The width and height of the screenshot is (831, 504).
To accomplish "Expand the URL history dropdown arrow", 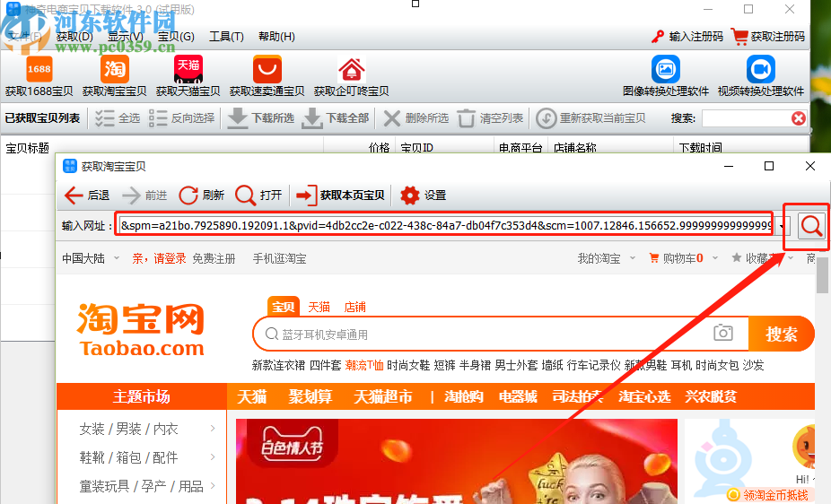I will (x=782, y=227).
